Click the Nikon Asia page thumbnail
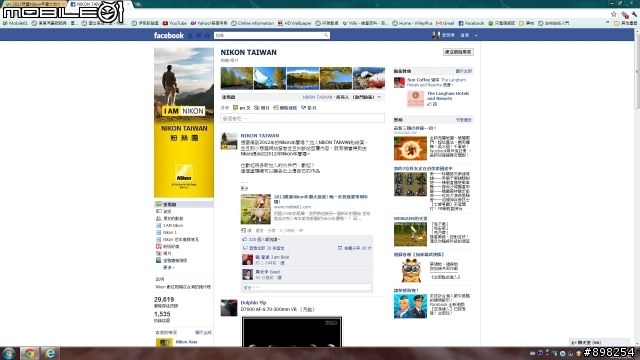Image resolution: width=640 pixels, height=360 pixels. pyautogui.click(x=164, y=343)
